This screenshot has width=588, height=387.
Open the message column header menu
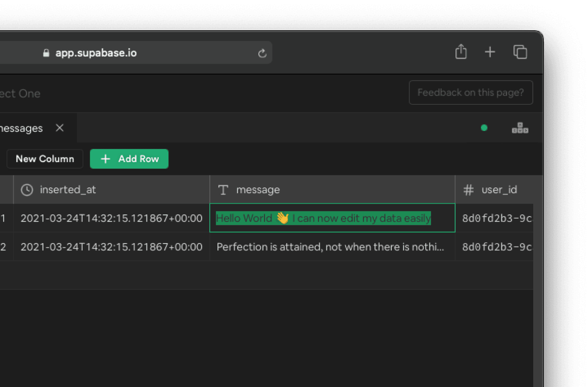pyautogui.click(x=258, y=189)
